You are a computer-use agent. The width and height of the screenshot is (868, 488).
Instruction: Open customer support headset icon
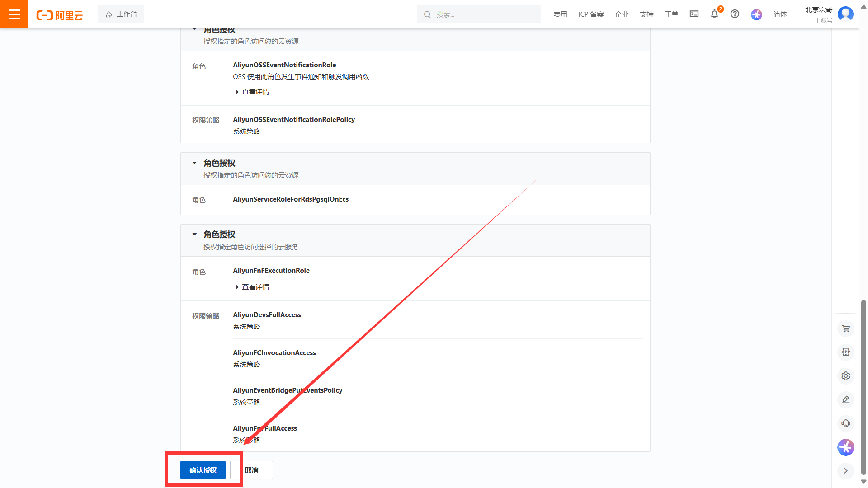[846, 423]
